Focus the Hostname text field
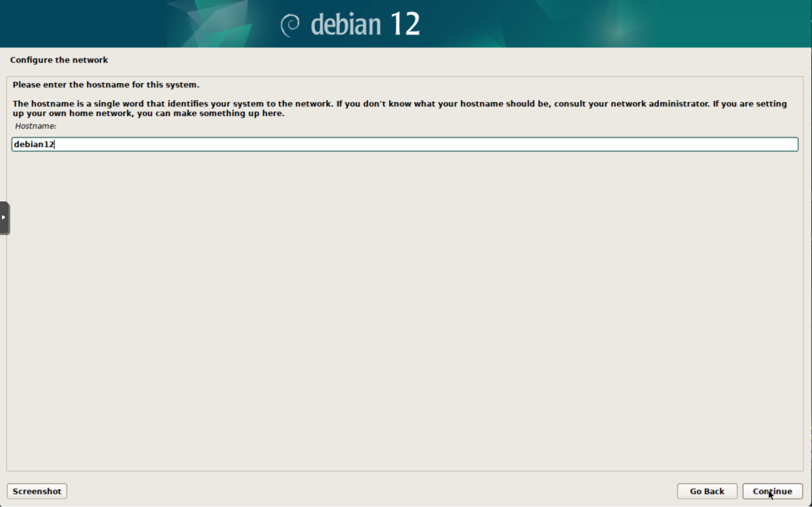The image size is (812, 507). click(x=405, y=144)
